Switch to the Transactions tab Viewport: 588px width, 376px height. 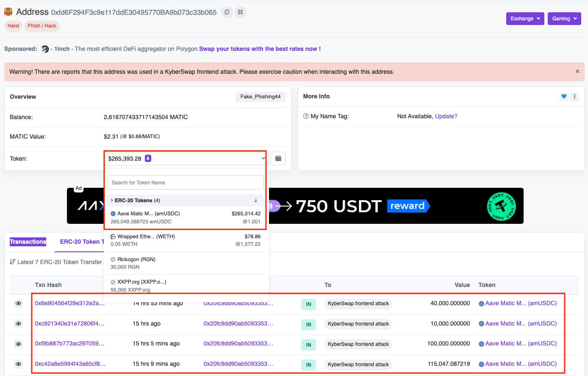[28, 242]
